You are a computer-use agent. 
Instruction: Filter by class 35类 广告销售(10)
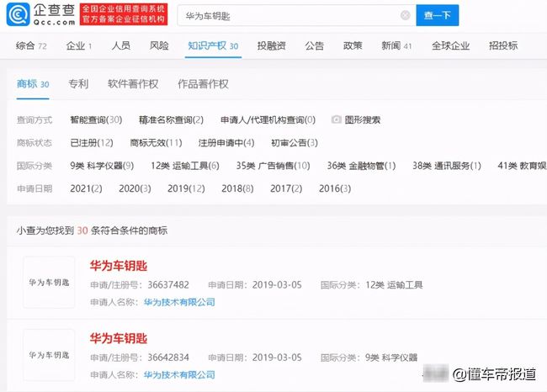coord(273,166)
